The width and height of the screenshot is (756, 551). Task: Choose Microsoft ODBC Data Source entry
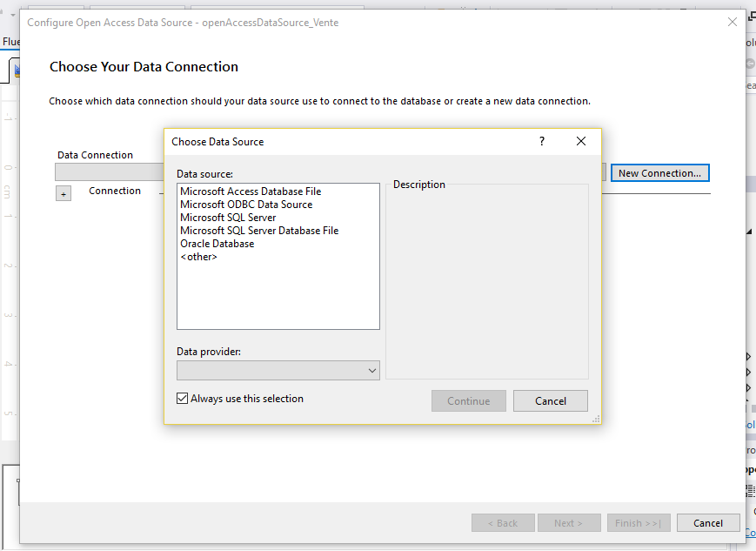(x=246, y=205)
